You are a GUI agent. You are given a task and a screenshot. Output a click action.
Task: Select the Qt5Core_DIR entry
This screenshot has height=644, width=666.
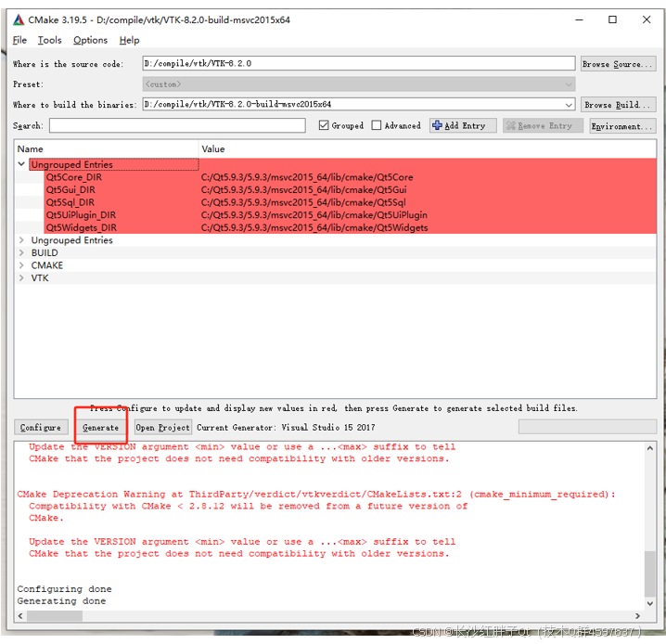coord(74,177)
